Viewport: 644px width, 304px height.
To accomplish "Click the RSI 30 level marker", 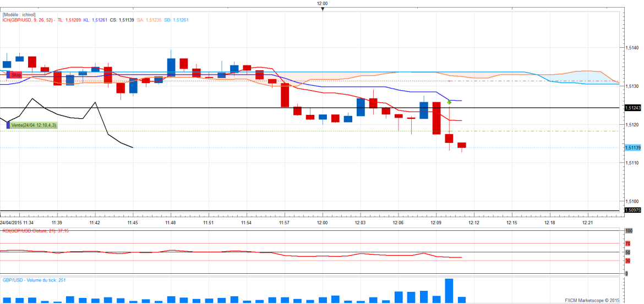I will (627, 261).
